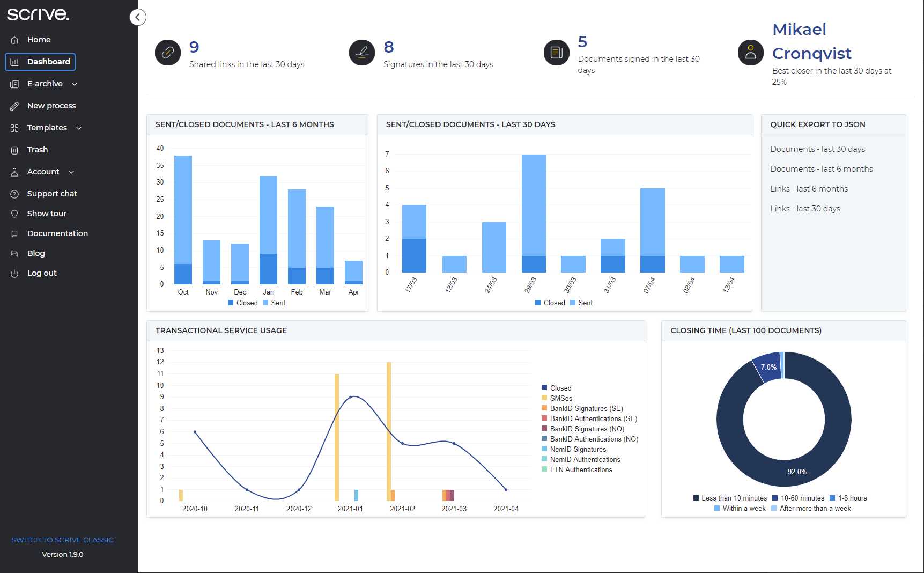Toggle Closed series in 6 months chart legend
This screenshot has width=924, height=573.
(243, 303)
